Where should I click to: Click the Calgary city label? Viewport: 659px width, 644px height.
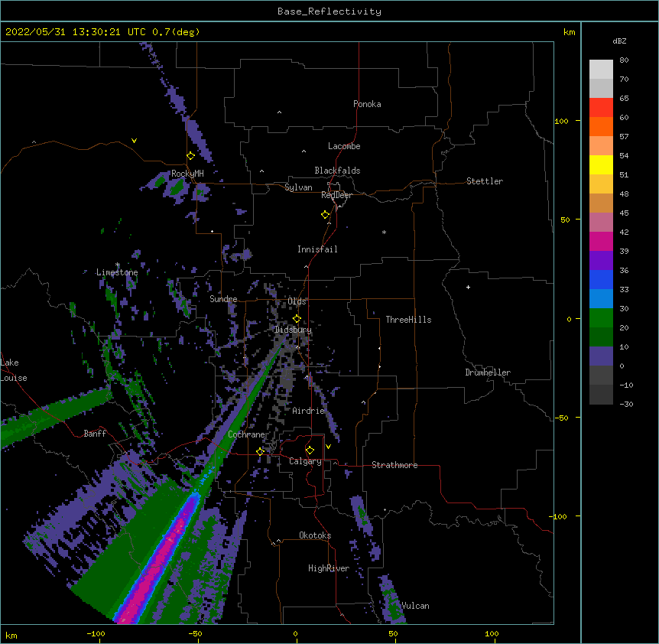(305, 461)
